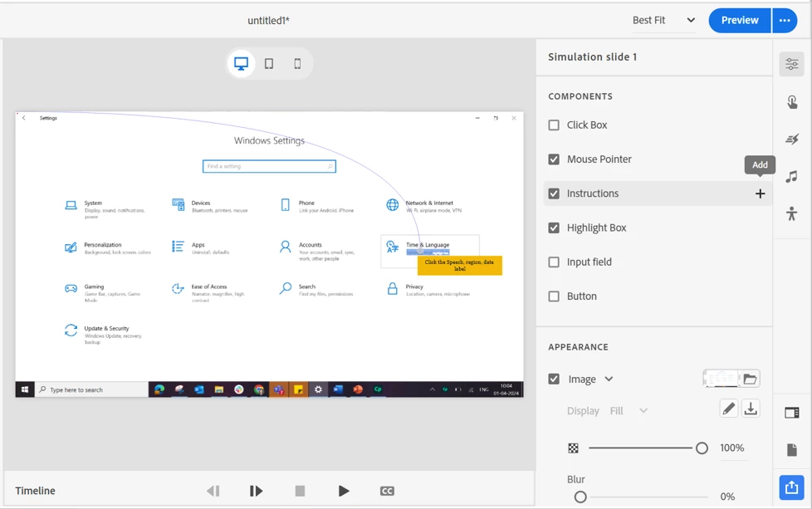Viewport: 812px width, 509px height.
Task: Switch to mobile phone view
Action: 297,64
